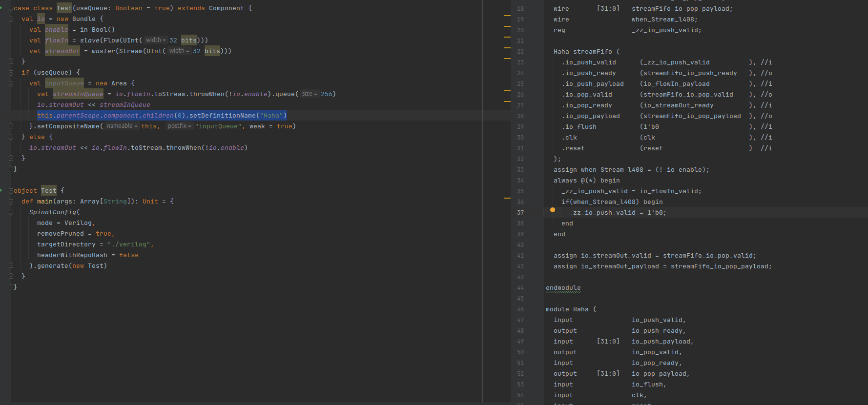868x405 pixels.
Task: Click the 'endmodule' keyword
Action: pyautogui.click(x=563, y=288)
